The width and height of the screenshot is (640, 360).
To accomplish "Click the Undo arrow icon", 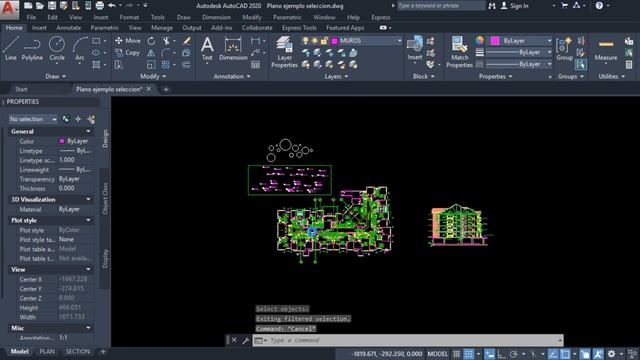I will pyautogui.click(x=111, y=6).
